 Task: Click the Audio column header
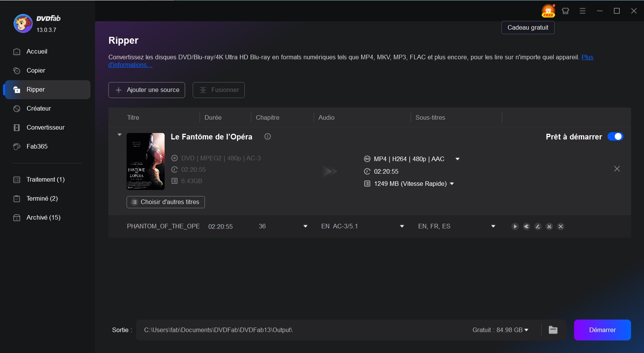pos(327,117)
